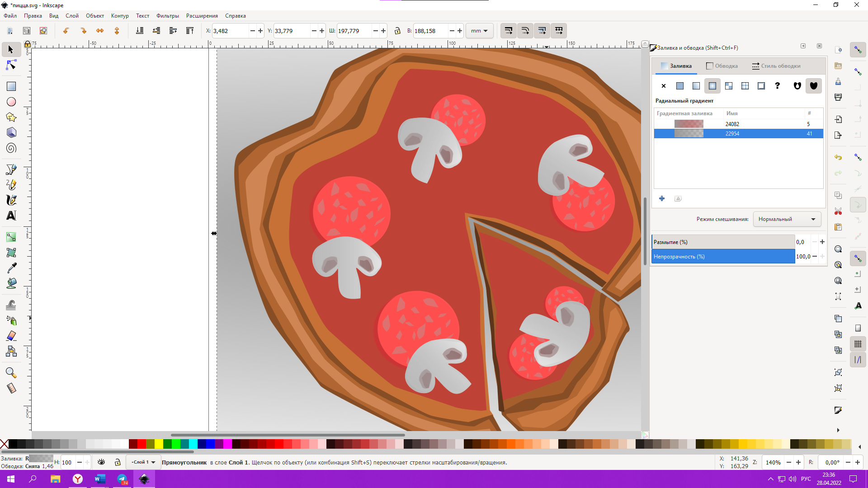
Task: Choose Radial gradient fill type
Action: pos(712,86)
